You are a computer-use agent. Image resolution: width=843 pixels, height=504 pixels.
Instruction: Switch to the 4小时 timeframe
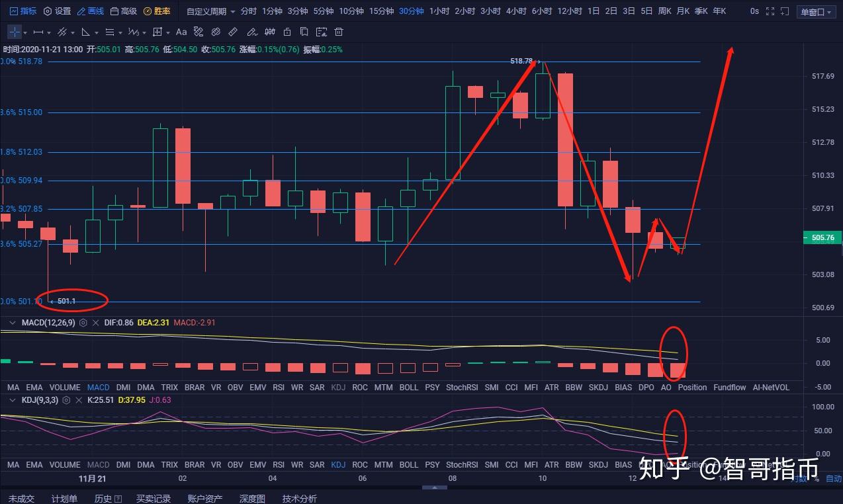516,11
